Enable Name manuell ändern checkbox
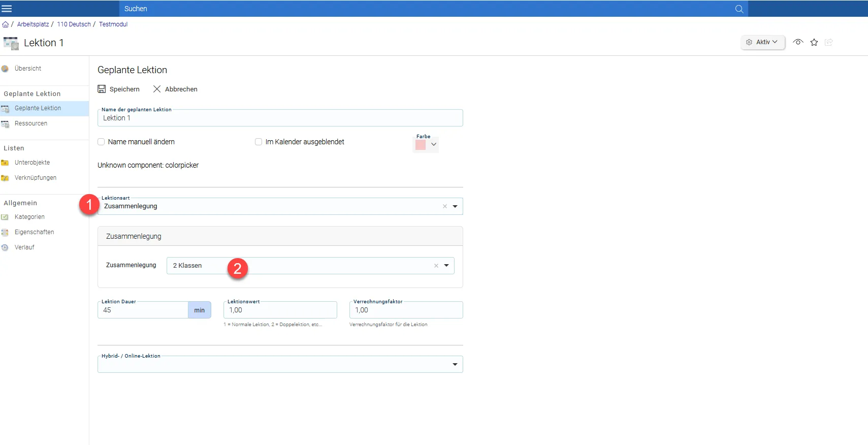This screenshot has width=868, height=445. (101, 142)
